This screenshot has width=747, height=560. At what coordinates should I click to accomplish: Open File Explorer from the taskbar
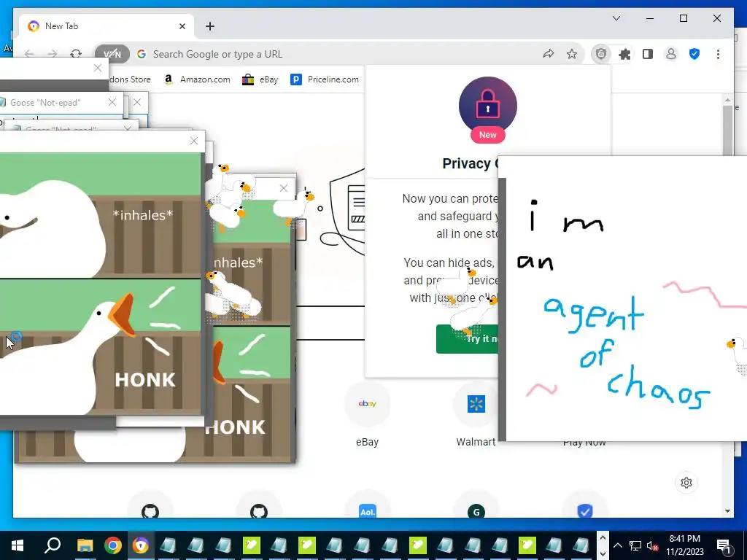pyautogui.click(x=85, y=545)
